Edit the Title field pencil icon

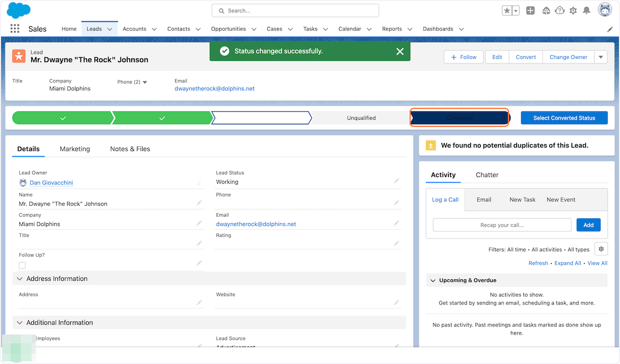point(199,243)
